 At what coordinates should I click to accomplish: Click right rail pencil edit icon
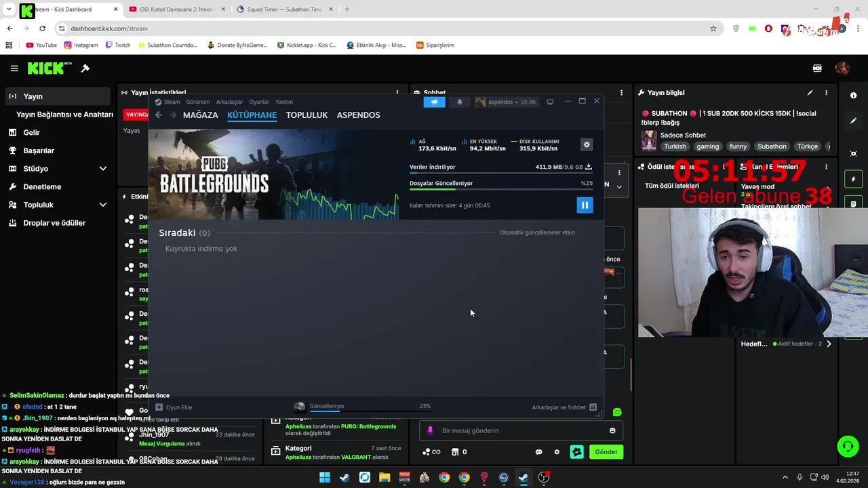[x=853, y=121]
